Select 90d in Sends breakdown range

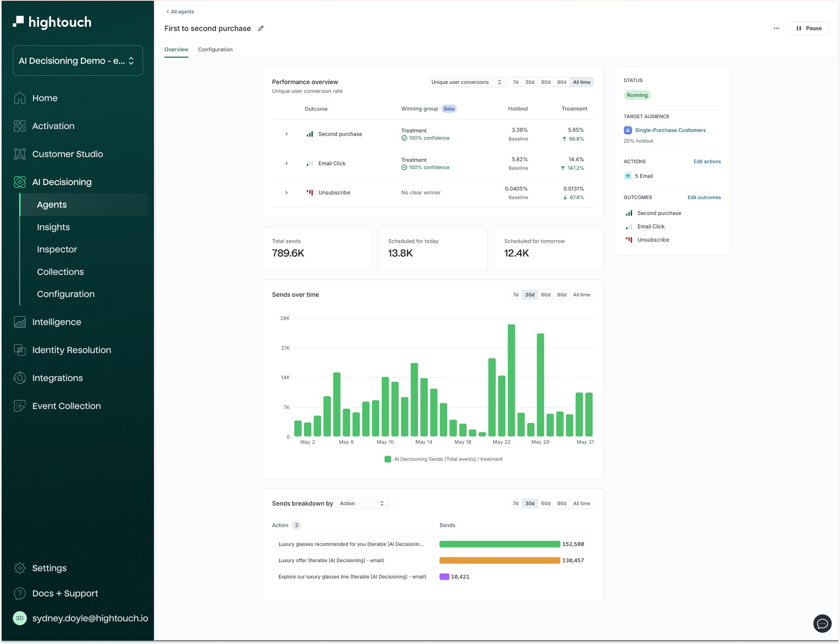[x=561, y=504]
